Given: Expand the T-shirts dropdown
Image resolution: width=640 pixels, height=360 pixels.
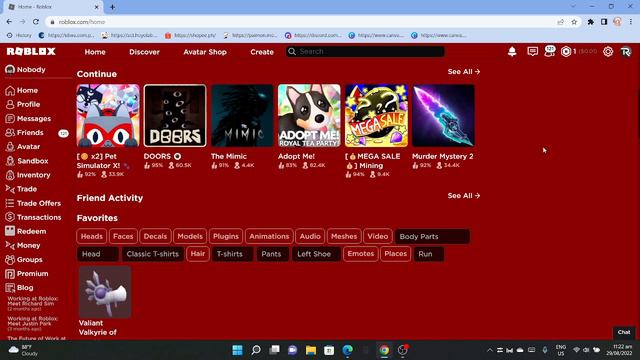Looking at the screenshot, I should click(232, 254).
